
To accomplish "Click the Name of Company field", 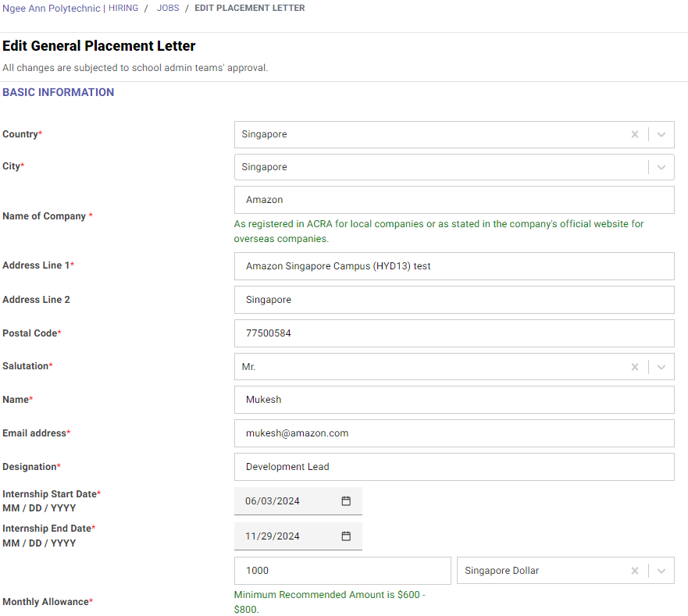I will (454, 200).
